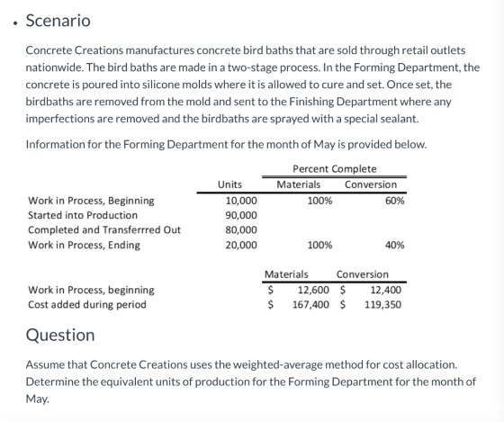Click the 167,400 materials cost added
The height and width of the screenshot is (422, 504).
tap(310, 304)
